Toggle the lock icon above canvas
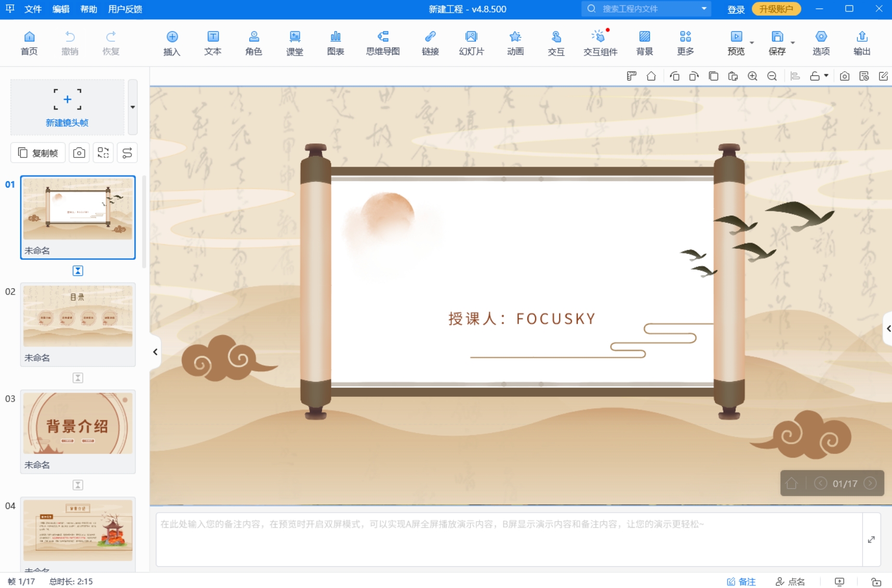The image size is (892, 588). coord(815,76)
